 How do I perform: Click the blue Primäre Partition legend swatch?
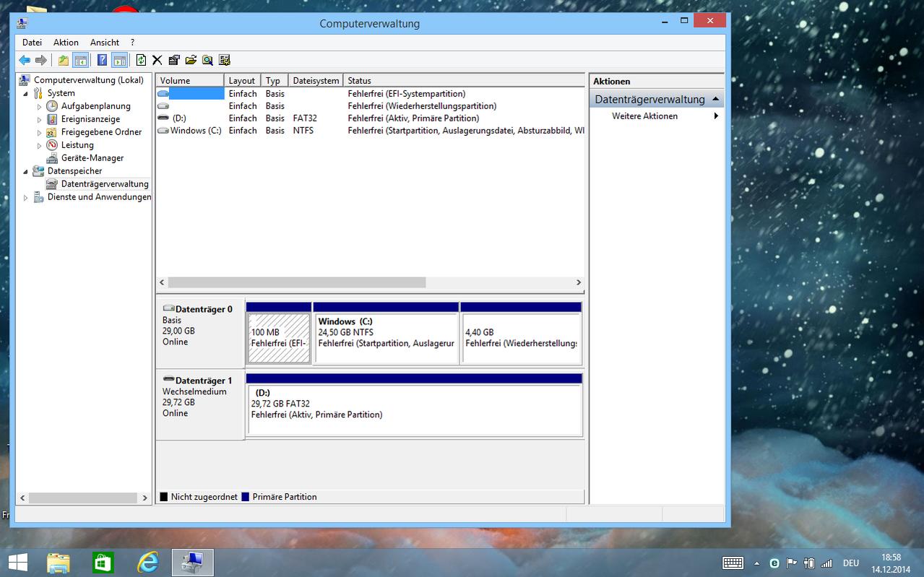pyautogui.click(x=246, y=497)
